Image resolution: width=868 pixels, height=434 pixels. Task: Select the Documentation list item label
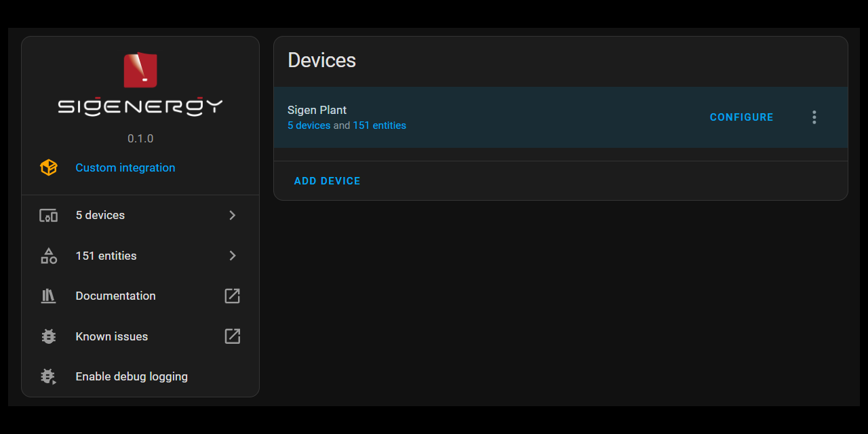(x=115, y=296)
